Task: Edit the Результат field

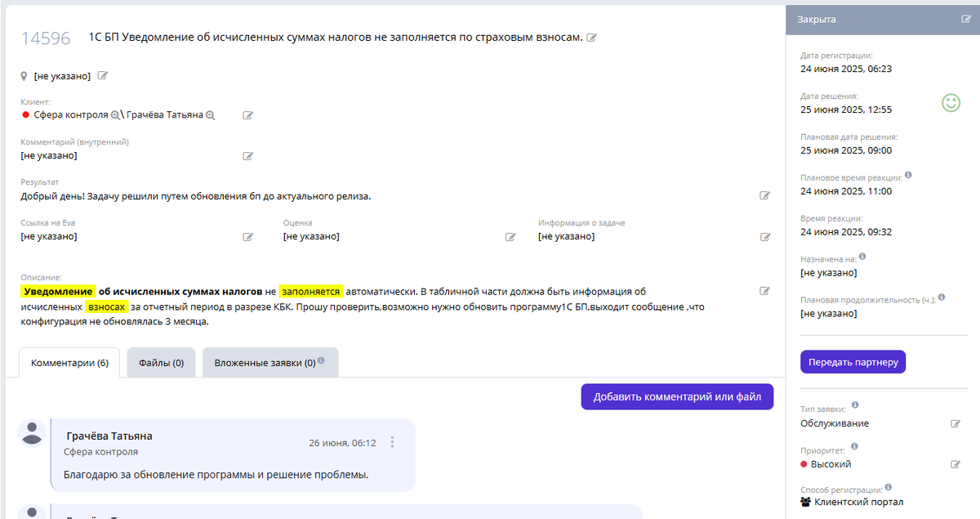Action: click(x=765, y=195)
